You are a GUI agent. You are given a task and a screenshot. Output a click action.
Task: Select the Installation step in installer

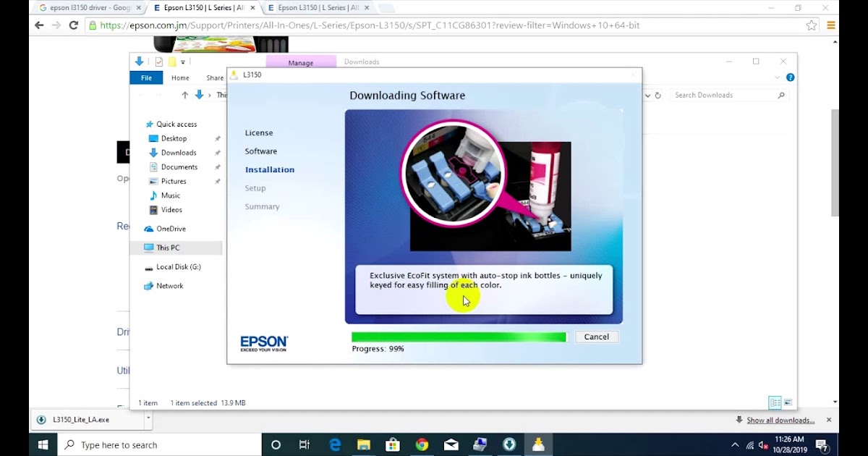(x=270, y=170)
